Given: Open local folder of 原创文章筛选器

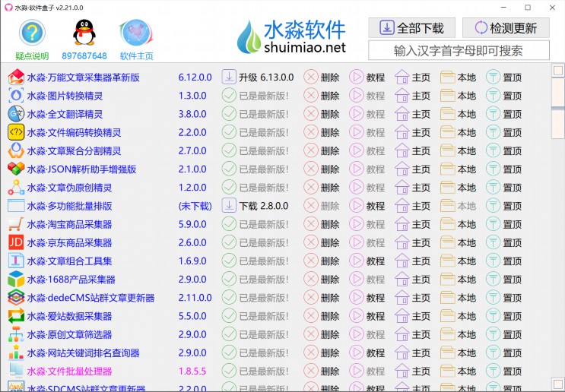Looking at the screenshot, I should [458, 334].
